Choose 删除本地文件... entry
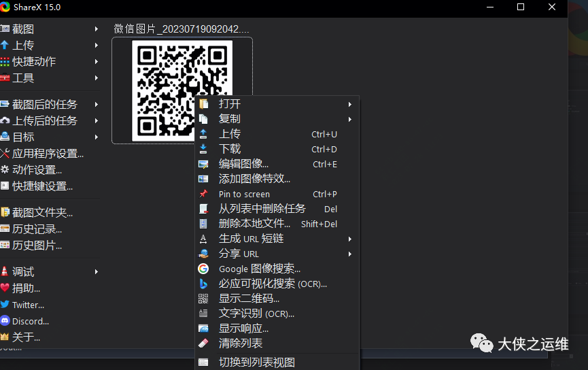The image size is (588, 370). (277, 224)
